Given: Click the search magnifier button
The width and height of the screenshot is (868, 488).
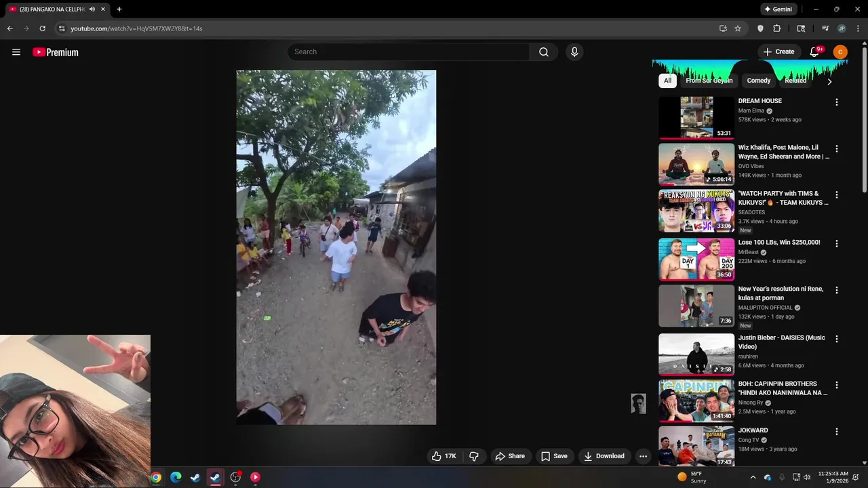Looking at the screenshot, I should pyautogui.click(x=544, y=52).
